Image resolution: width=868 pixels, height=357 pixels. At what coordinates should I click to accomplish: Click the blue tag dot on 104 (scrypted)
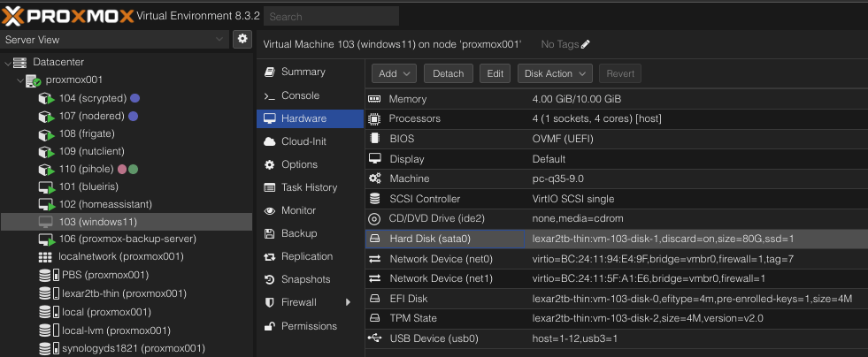click(x=134, y=98)
